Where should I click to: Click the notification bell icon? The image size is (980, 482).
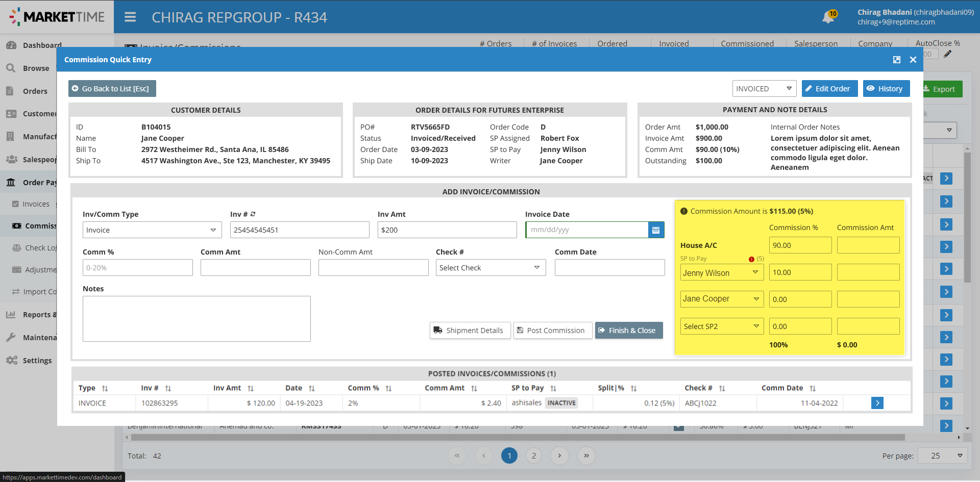[828, 18]
